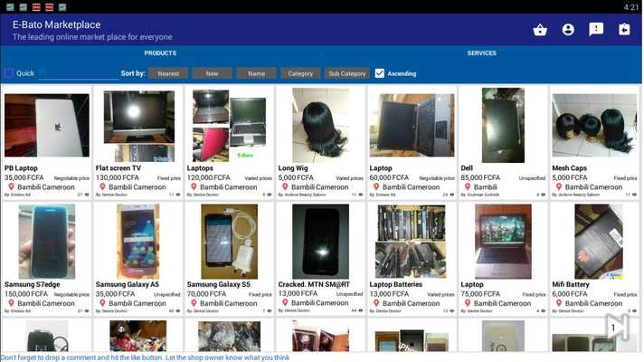Viewport: 644px width, 362px height.
Task: Open the Dell product photo
Action: tap(503, 125)
